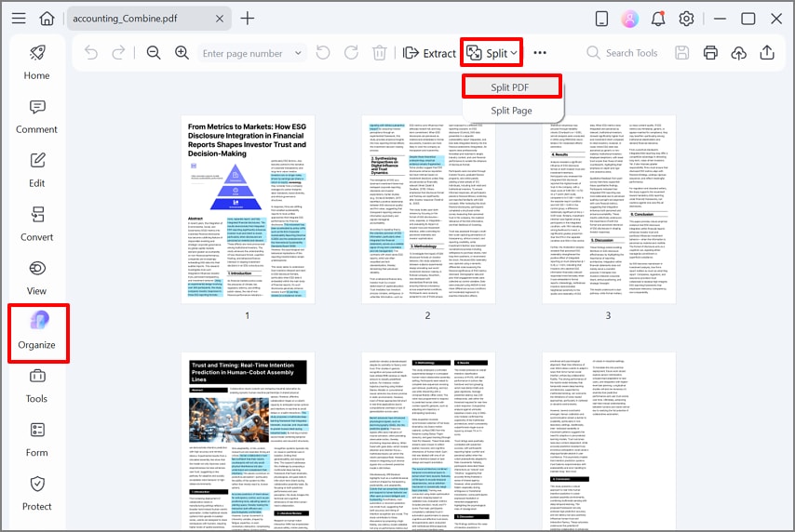Zoom in with the plus magnifier
The image size is (795, 532).
[182, 53]
